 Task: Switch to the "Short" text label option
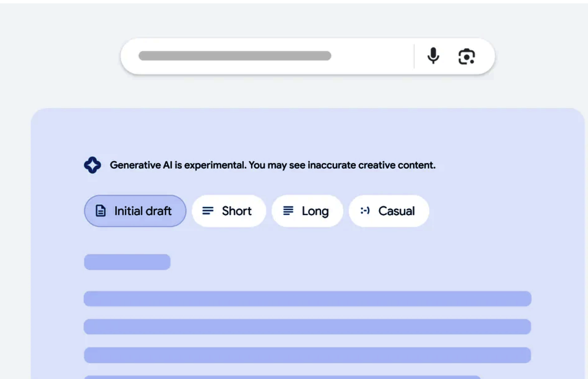(x=237, y=211)
